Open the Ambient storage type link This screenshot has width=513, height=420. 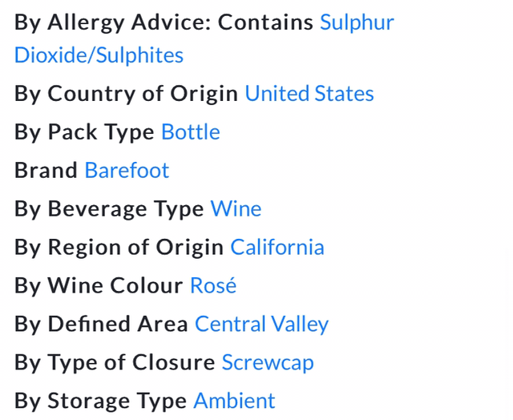[x=233, y=401]
